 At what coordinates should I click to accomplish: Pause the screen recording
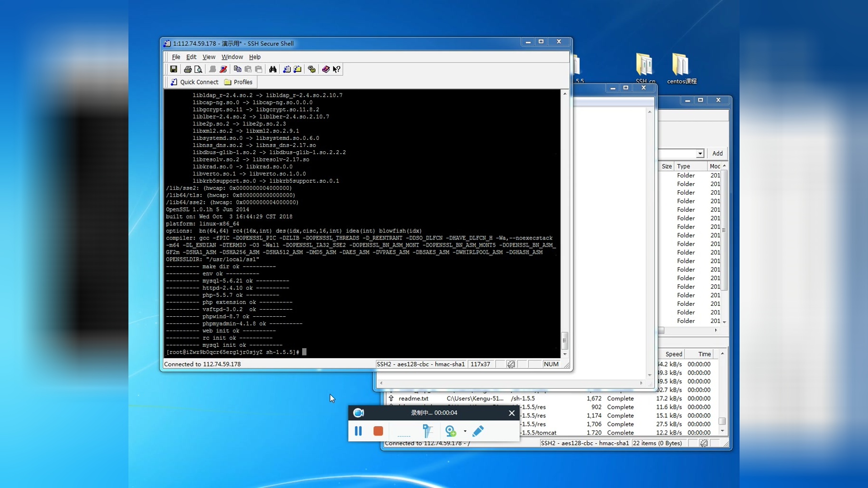(359, 431)
